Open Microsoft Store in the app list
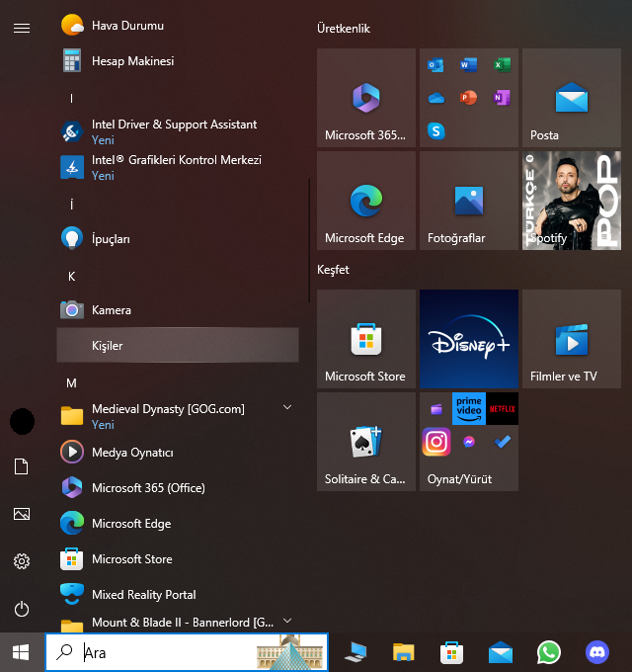 click(178, 558)
